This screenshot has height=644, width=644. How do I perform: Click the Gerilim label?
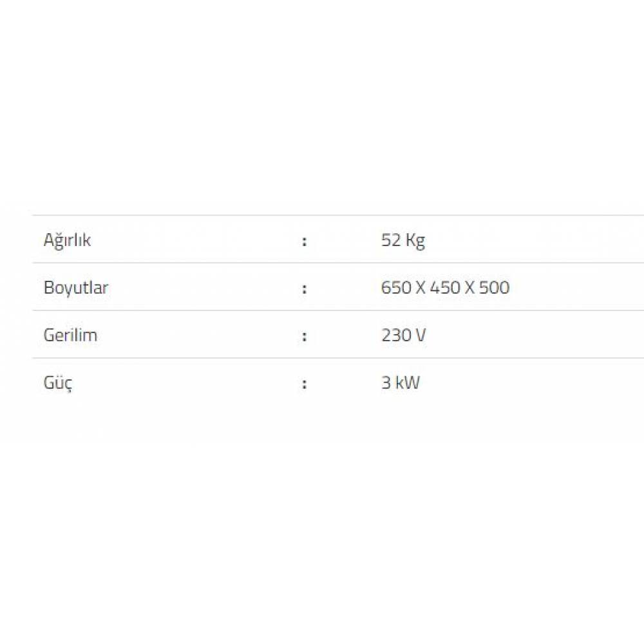(70, 335)
